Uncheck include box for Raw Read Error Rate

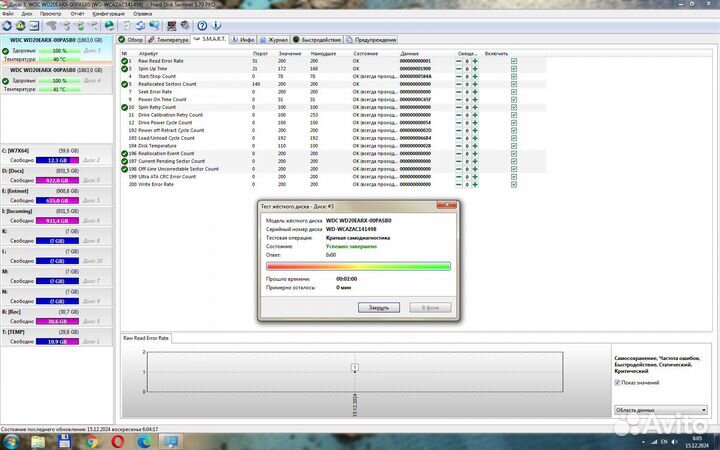(514, 61)
